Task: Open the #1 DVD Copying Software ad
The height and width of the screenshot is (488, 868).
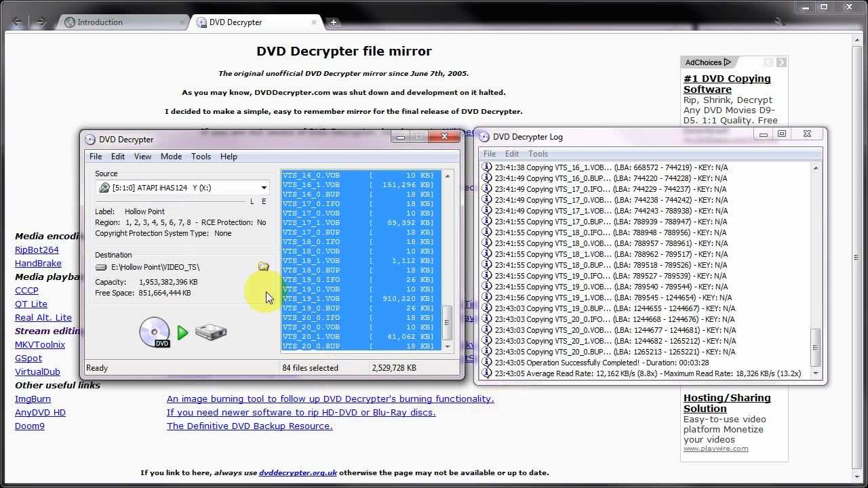Action: click(727, 84)
